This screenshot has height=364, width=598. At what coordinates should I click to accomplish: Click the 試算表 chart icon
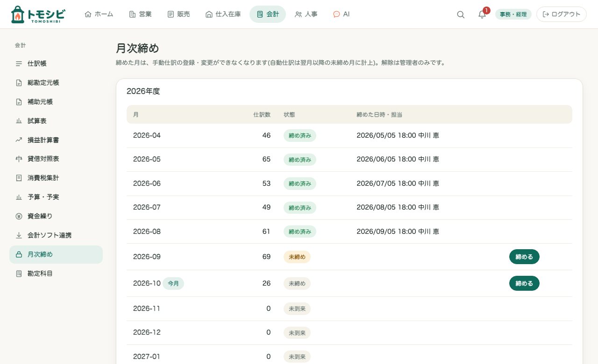coord(19,121)
